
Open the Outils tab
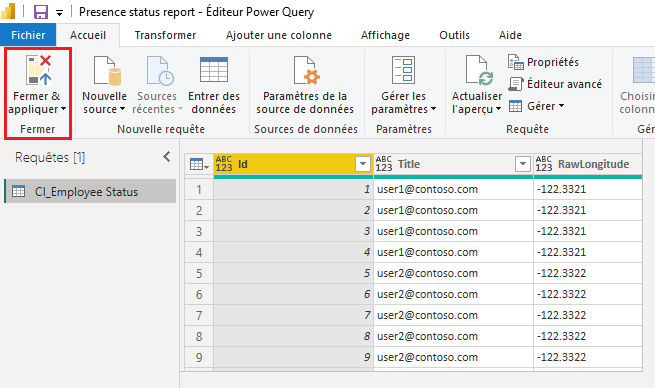pyautogui.click(x=454, y=35)
